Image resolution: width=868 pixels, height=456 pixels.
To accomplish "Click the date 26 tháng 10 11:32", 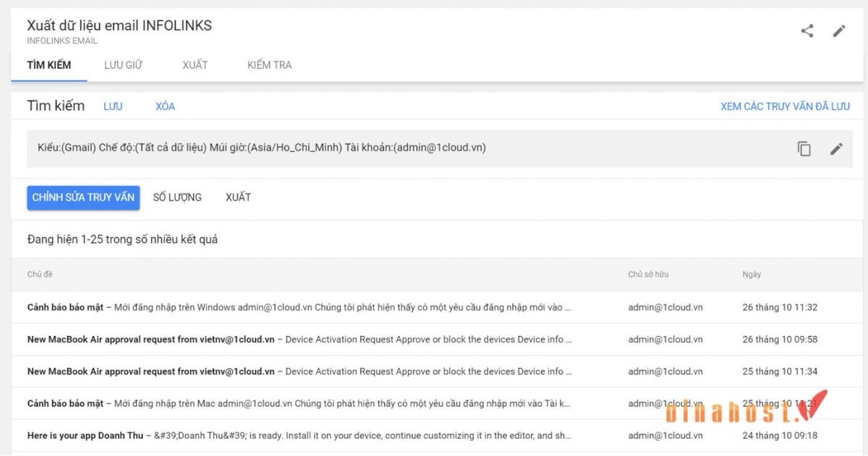I will coord(780,308).
